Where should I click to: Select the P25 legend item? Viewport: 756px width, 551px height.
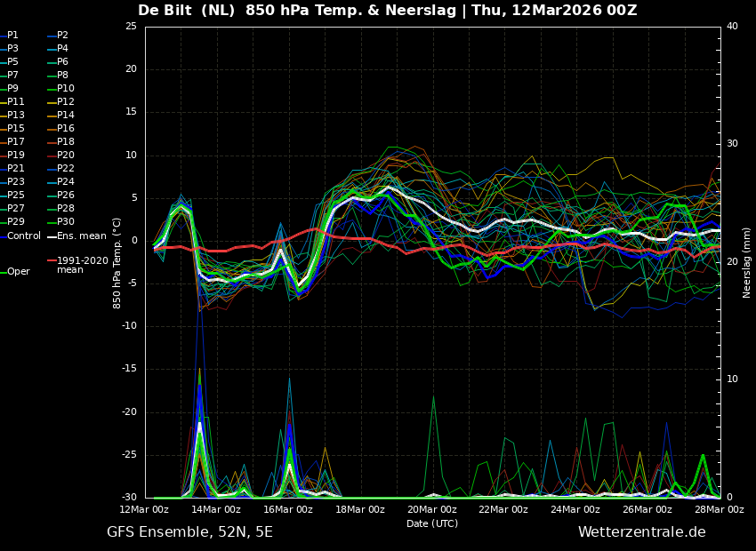coord(16,196)
